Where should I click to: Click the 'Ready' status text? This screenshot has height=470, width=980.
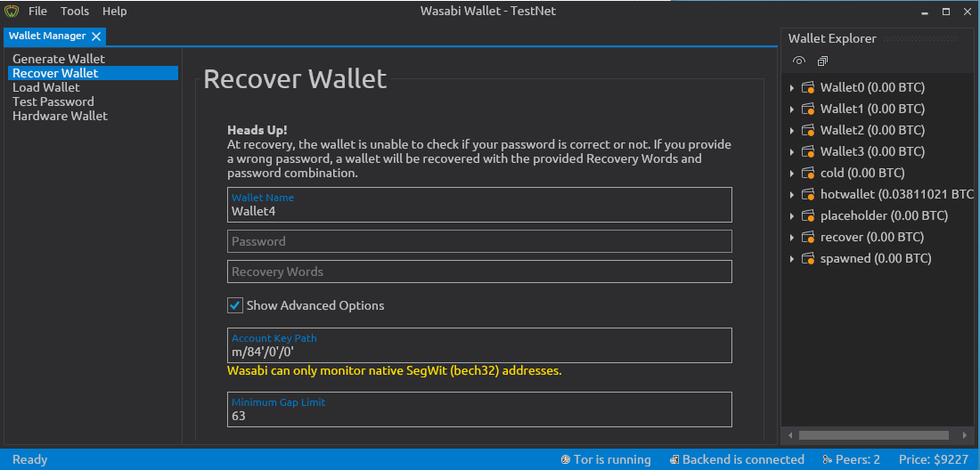pyautogui.click(x=30, y=460)
